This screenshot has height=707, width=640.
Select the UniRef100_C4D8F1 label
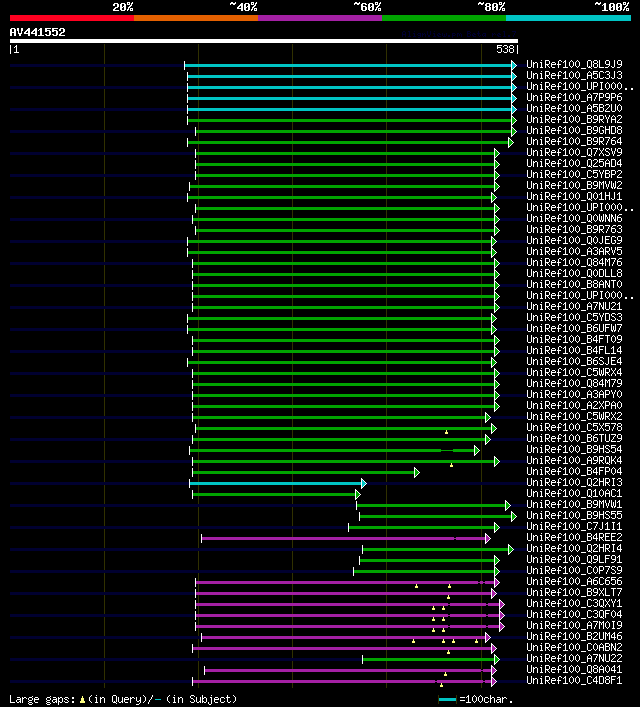tap(574, 680)
